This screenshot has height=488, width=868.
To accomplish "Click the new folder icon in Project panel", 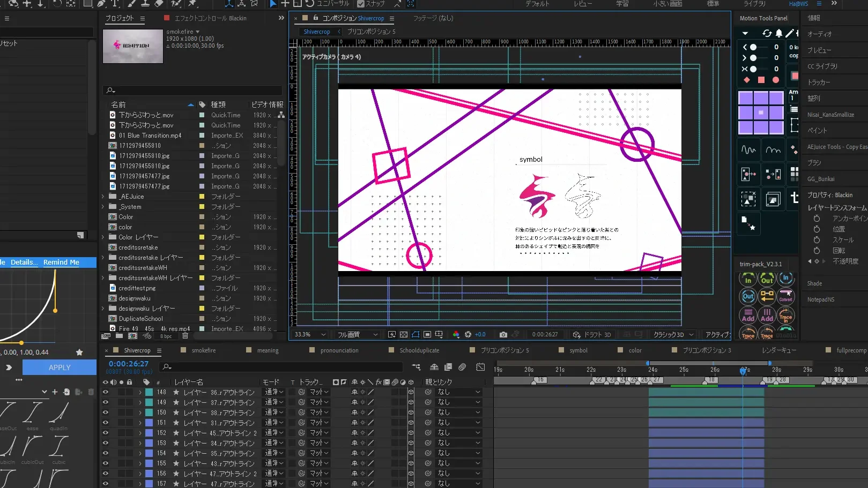I will tap(119, 336).
